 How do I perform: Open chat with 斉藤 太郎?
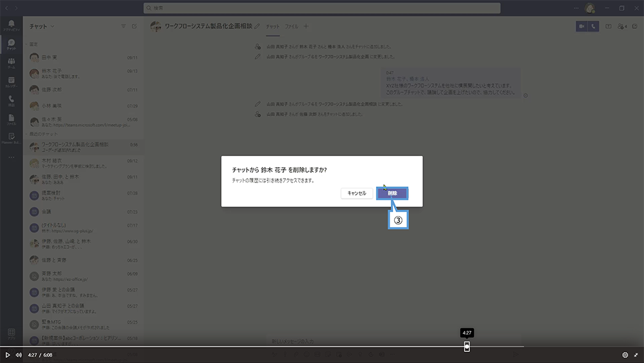click(83, 276)
